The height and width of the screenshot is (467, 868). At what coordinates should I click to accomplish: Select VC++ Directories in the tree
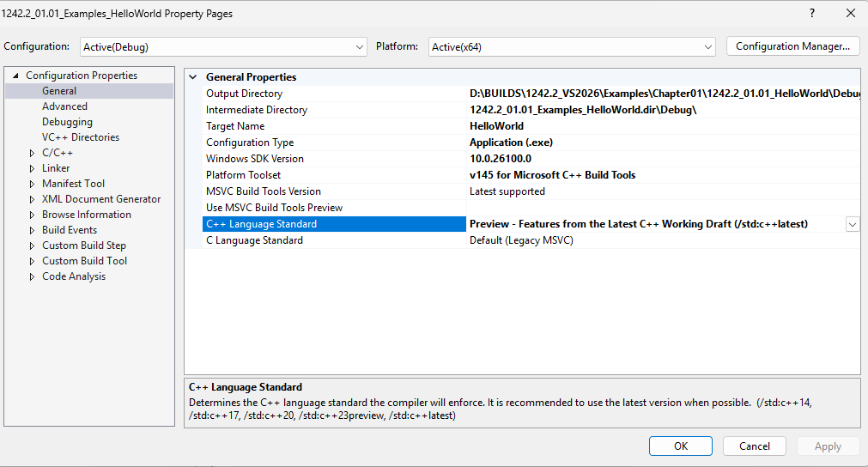81,137
